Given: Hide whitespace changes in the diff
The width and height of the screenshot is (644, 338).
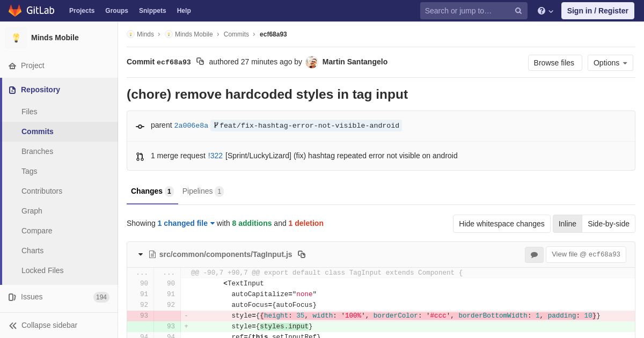Looking at the screenshot, I should [501, 224].
